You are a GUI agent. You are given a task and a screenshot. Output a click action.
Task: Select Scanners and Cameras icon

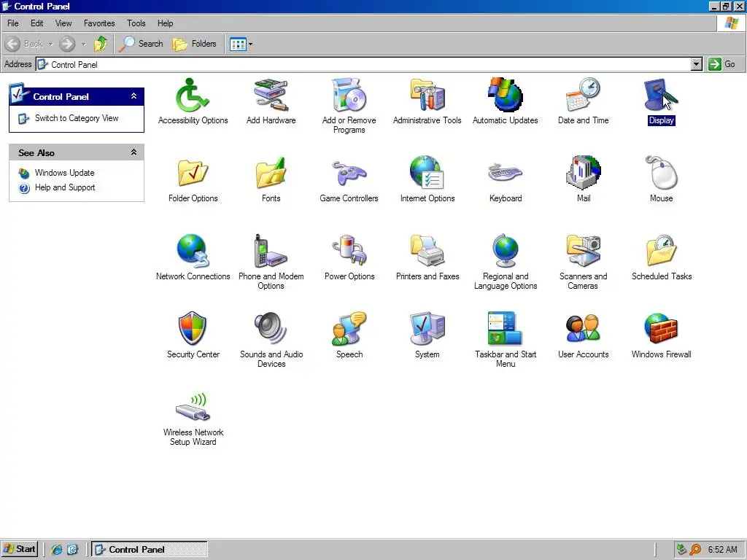583,251
